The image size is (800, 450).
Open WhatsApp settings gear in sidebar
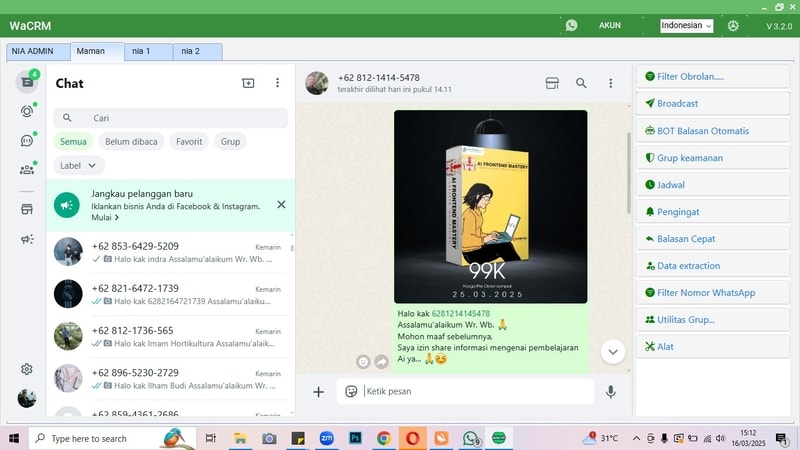click(x=27, y=369)
